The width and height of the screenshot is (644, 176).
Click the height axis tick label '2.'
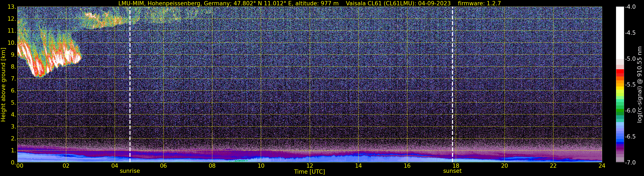13,139
